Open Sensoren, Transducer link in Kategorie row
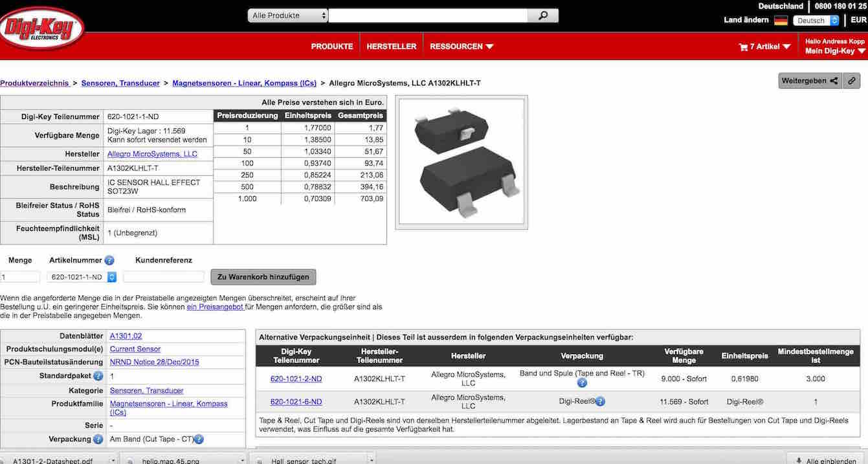This screenshot has width=868, height=464. (x=146, y=391)
